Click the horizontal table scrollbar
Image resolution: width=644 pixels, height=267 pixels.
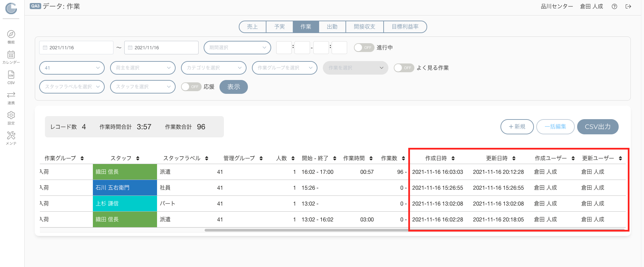tap(307, 230)
